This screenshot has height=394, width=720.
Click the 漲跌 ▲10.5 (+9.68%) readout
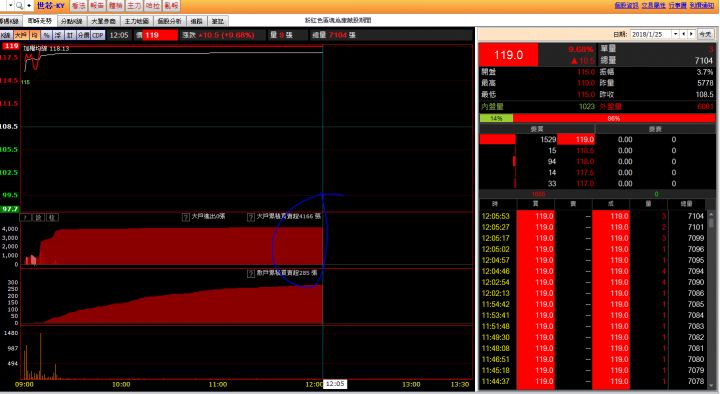click(x=218, y=35)
